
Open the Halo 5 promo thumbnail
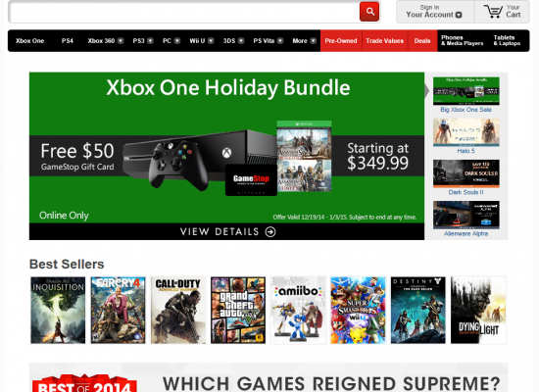(466, 132)
